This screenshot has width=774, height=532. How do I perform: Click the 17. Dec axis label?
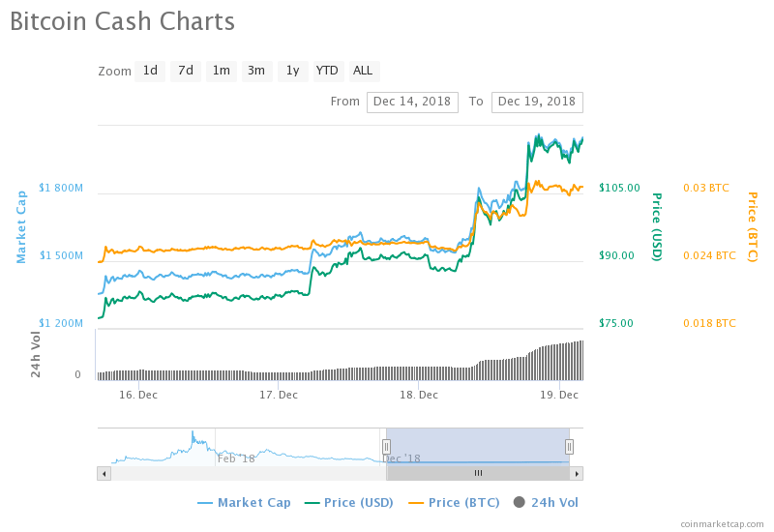click(279, 395)
